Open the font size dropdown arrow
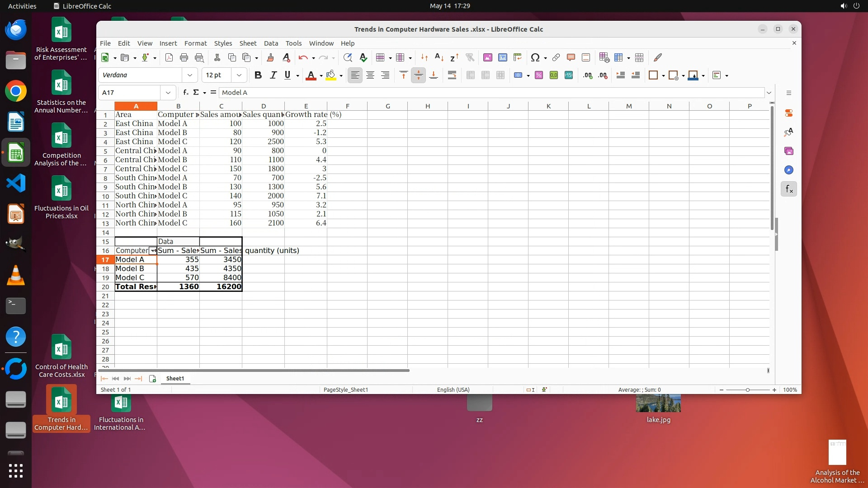The height and width of the screenshot is (488, 868). [x=239, y=75]
